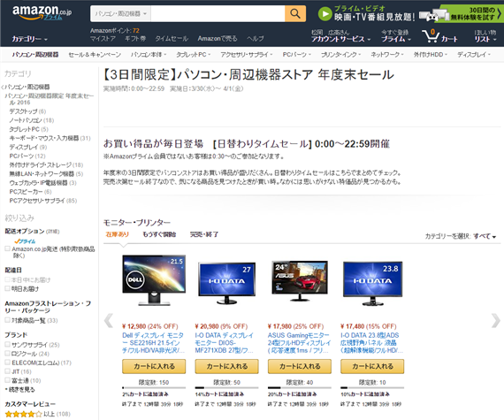504x420 pixels.
Task: Open Dell ディスプレイ モニター product link
Action: click(153, 343)
